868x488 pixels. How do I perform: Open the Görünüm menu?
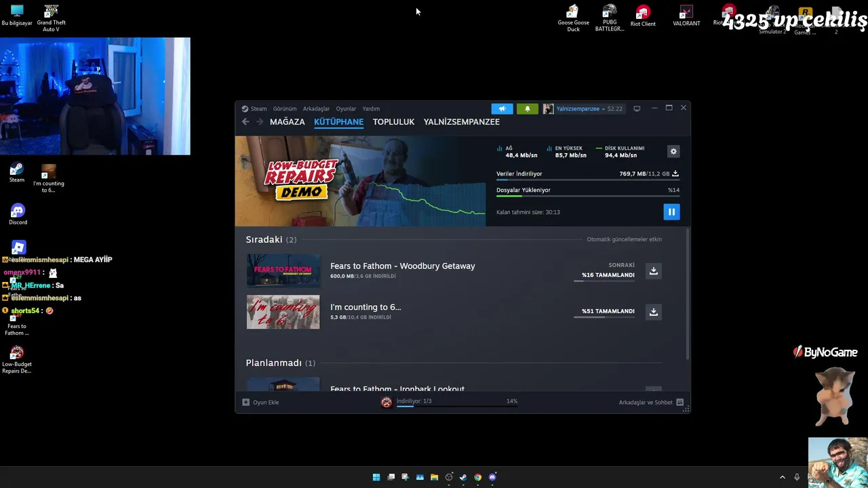[x=285, y=108]
